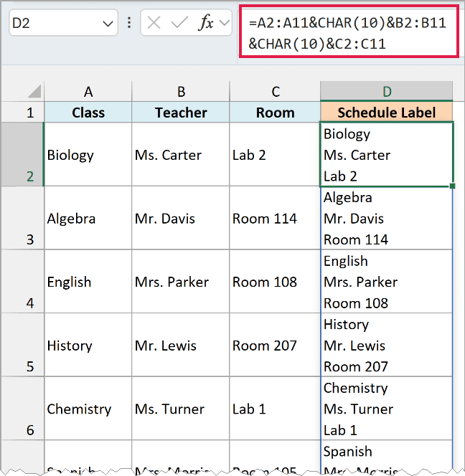Click the Name Box showing D2

point(63,23)
